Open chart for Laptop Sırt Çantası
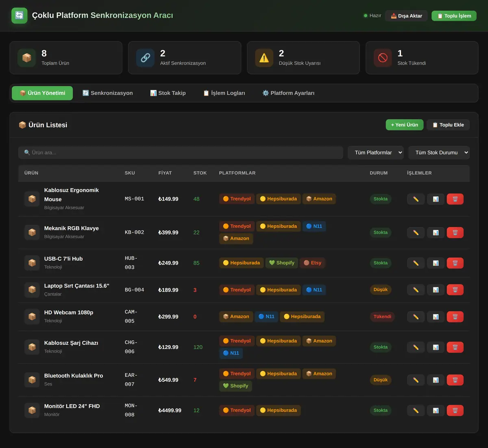The image size is (488, 448). (x=436, y=290)
